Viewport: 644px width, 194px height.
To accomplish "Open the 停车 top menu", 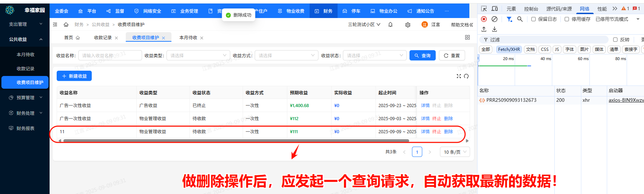I will coord(352,11).
